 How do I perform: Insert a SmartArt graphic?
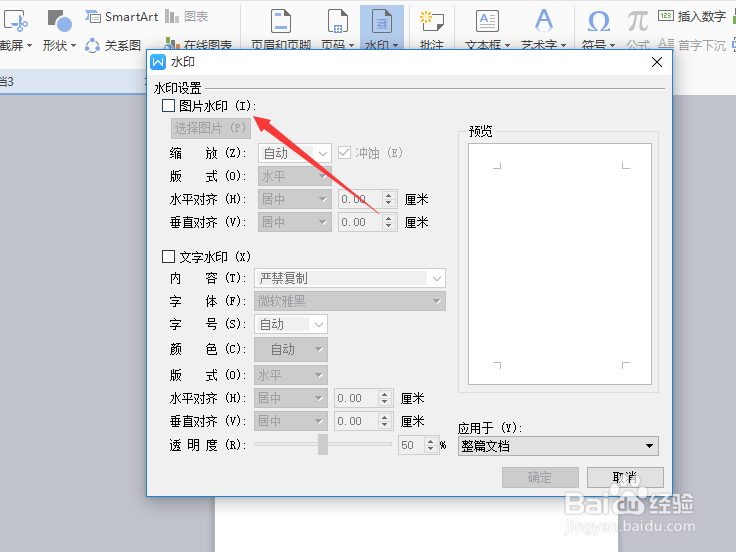pyautogui.click(x=122, y=17)
